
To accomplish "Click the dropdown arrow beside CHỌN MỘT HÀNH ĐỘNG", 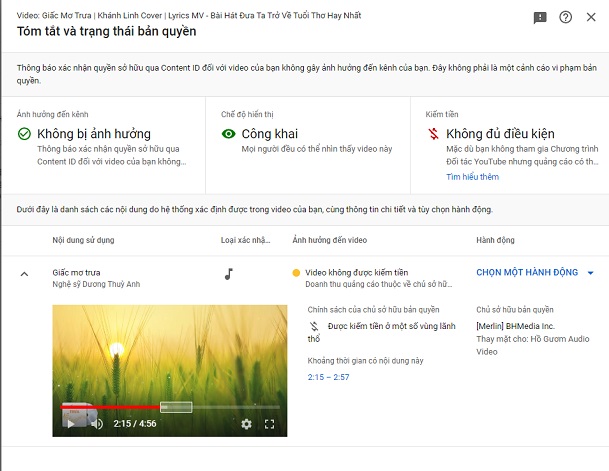I will click(x=590, y=273).
